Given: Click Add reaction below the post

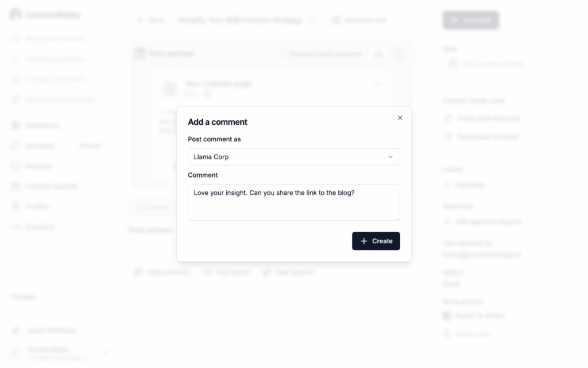Looking at the screenshot, I should [x=288, y=272].
